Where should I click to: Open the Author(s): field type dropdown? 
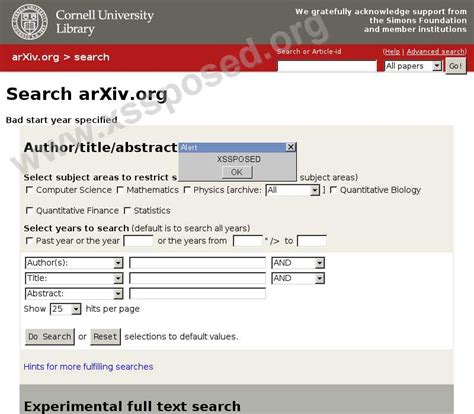(74, 263)
